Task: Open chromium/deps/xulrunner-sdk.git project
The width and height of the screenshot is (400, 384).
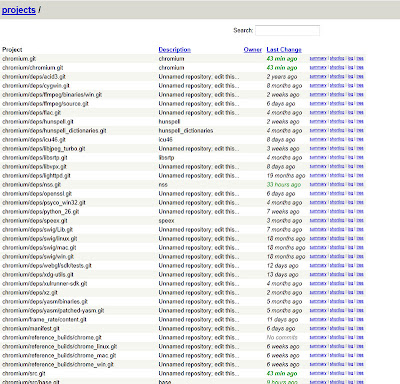Action: click(x=45, y=284)
